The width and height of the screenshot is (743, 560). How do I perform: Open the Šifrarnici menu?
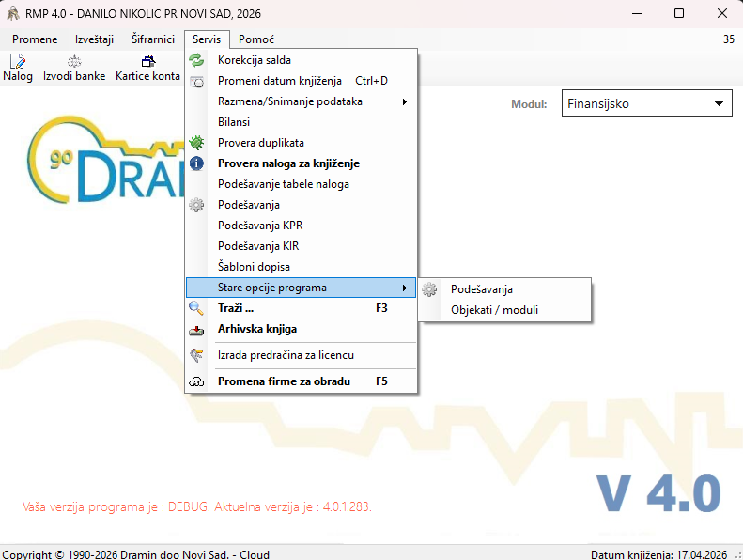tap(153, 39)
